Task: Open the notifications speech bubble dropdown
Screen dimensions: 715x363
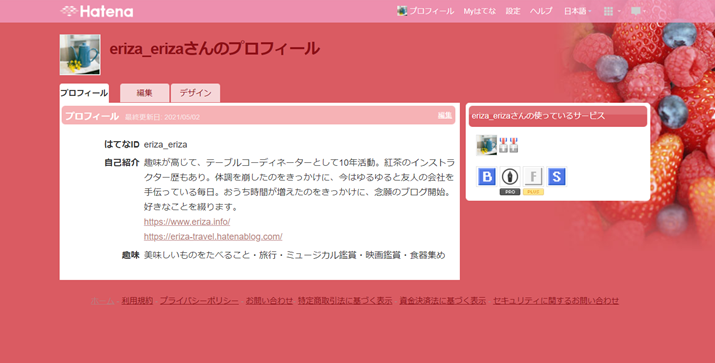Action: coord(638,11)
